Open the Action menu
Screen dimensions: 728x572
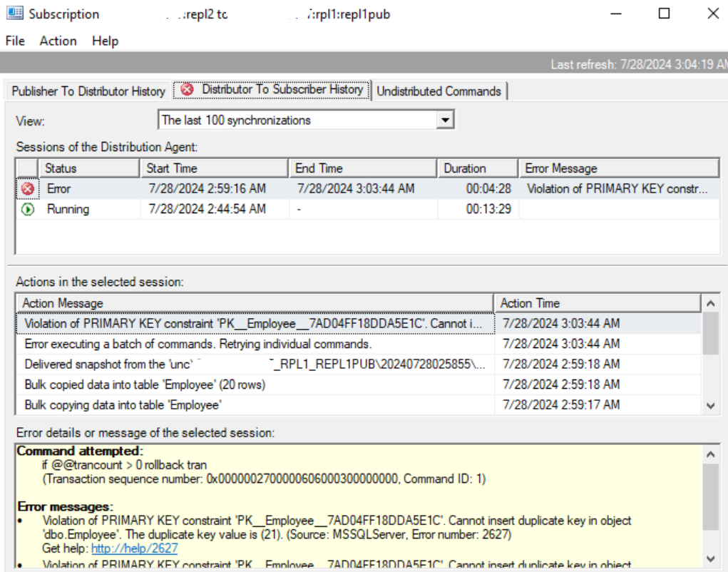58,41
